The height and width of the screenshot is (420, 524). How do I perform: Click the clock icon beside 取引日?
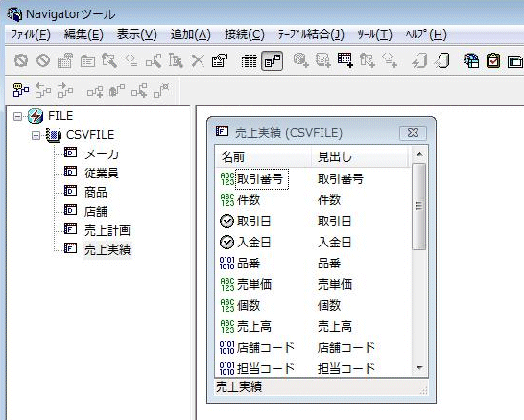pos(226,222)
